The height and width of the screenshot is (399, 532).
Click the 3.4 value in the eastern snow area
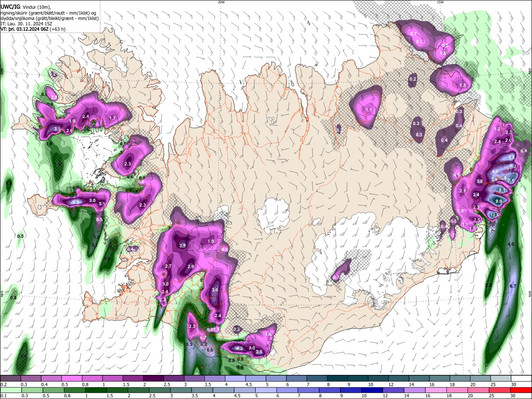point(476,195)
